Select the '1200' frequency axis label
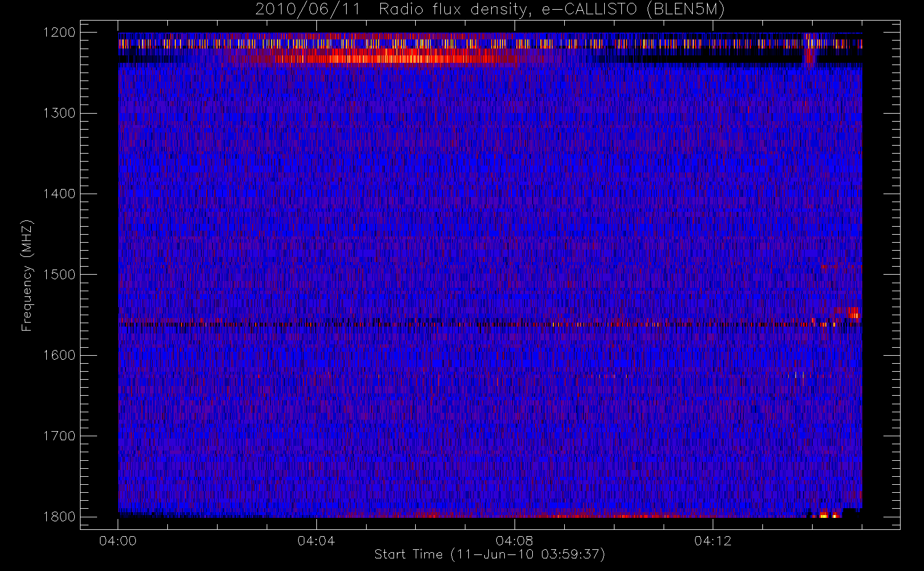Image resolution: width=924 pixels, height=571 pixels. (x=59, y=33)
